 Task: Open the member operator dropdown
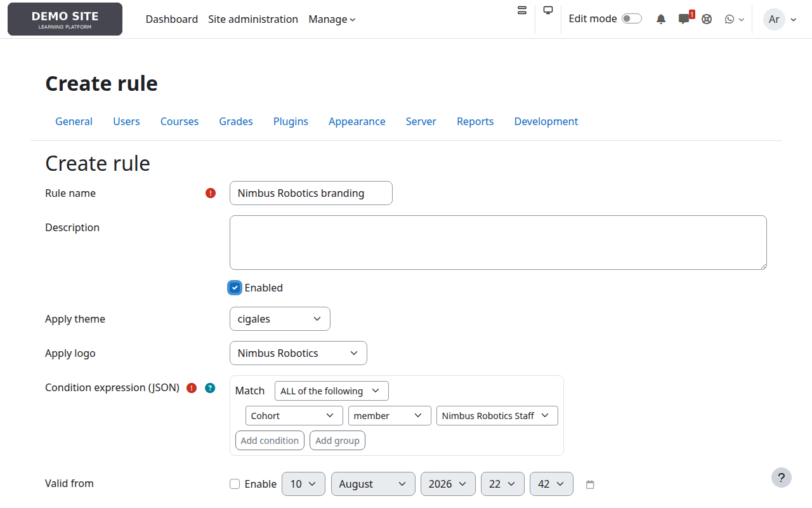tap(390, 415)
